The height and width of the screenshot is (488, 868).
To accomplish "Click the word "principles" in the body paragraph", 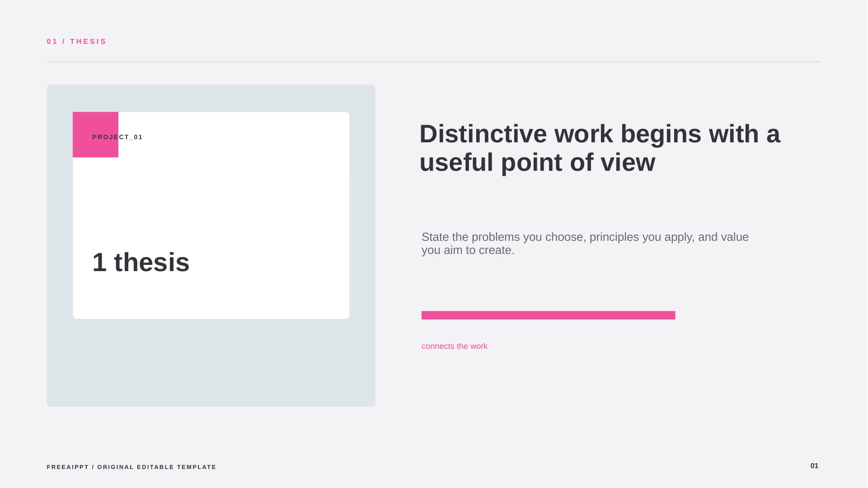I will (614, 237).
